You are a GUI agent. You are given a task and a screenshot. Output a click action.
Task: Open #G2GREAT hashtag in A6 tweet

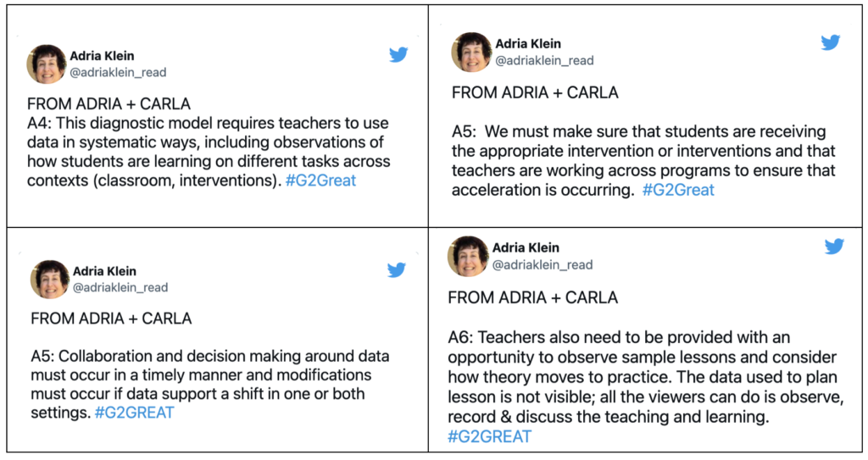pyautogui.click(x=489, y=436)
